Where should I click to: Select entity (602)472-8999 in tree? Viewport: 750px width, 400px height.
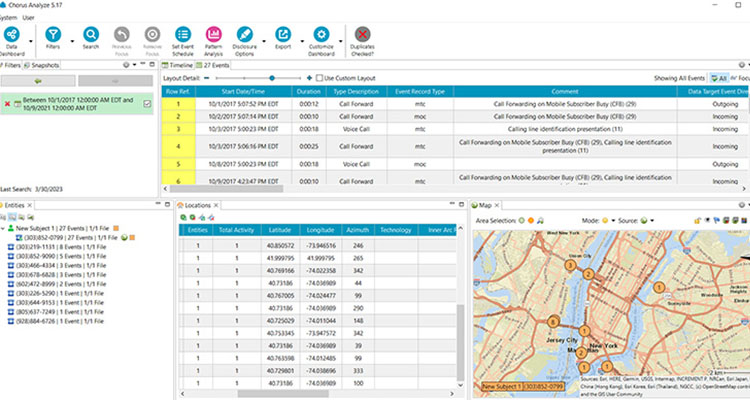[57, 284]
